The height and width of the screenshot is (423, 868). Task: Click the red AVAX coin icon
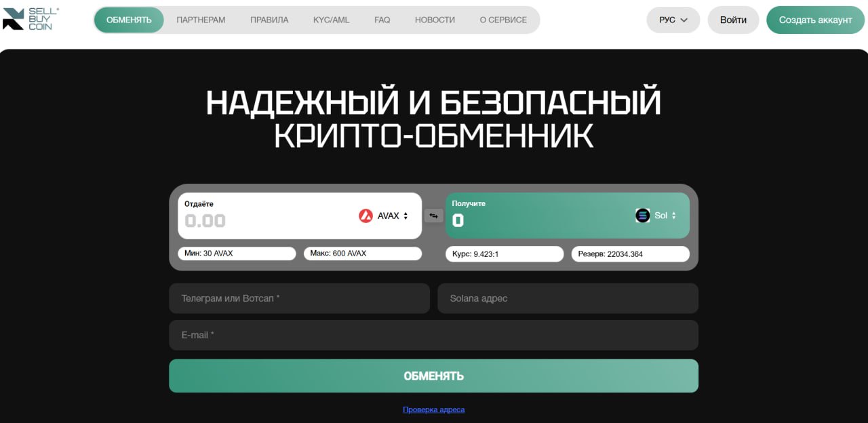point(366,216)
